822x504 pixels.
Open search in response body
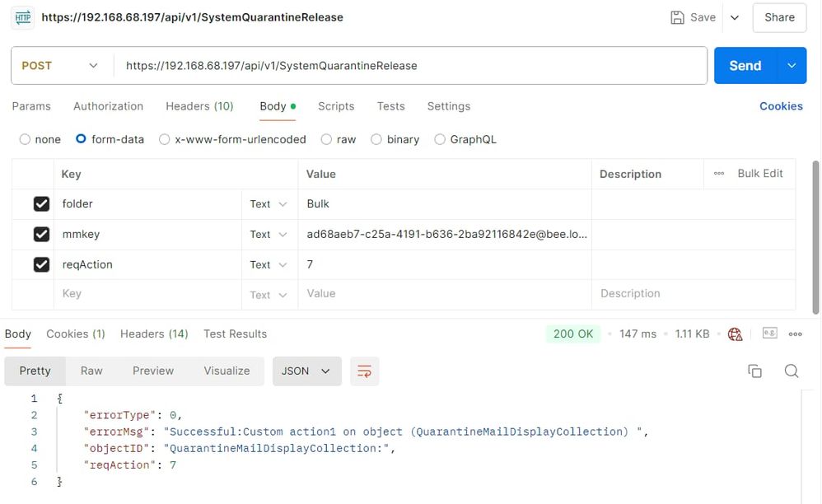tap(792, 371)
